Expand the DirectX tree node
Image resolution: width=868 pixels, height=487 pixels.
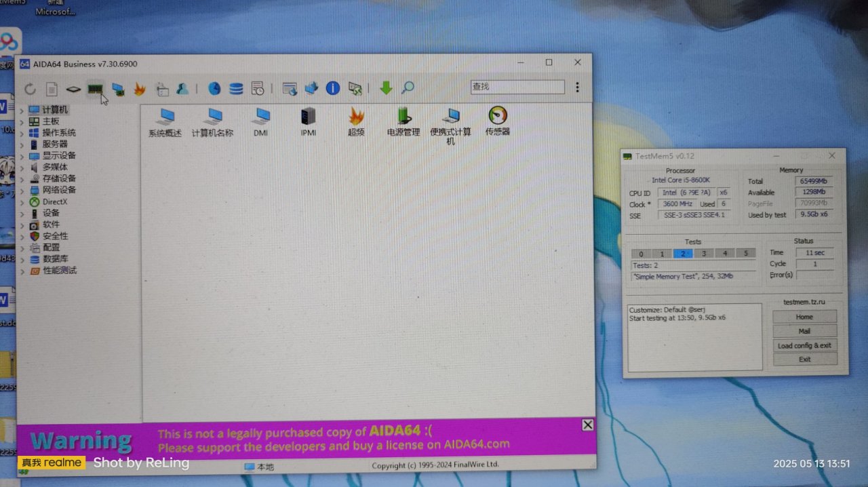[22, 202]
